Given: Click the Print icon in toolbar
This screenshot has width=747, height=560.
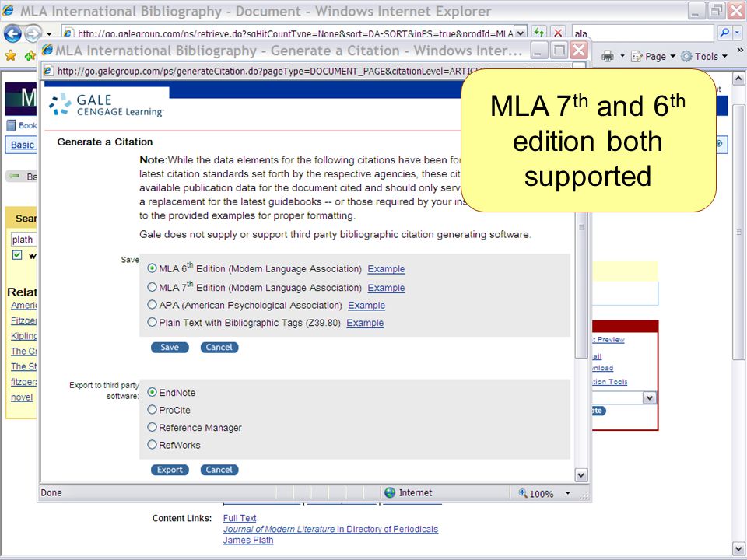Looking at the screenshot, I should click(608, 56).
